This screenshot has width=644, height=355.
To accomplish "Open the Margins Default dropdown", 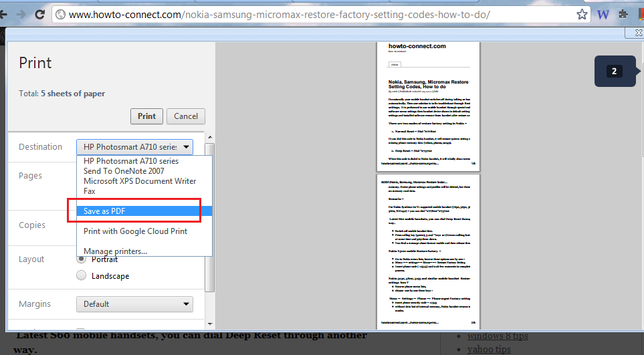I will (x=134, y=304).
